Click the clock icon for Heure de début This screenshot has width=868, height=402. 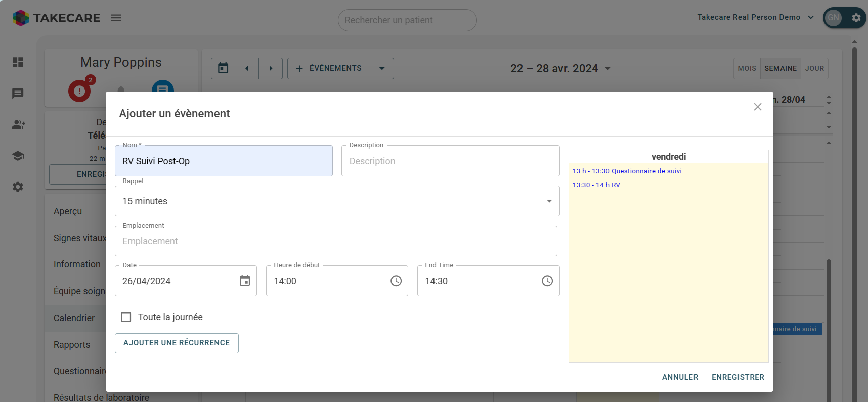[396, 281]
